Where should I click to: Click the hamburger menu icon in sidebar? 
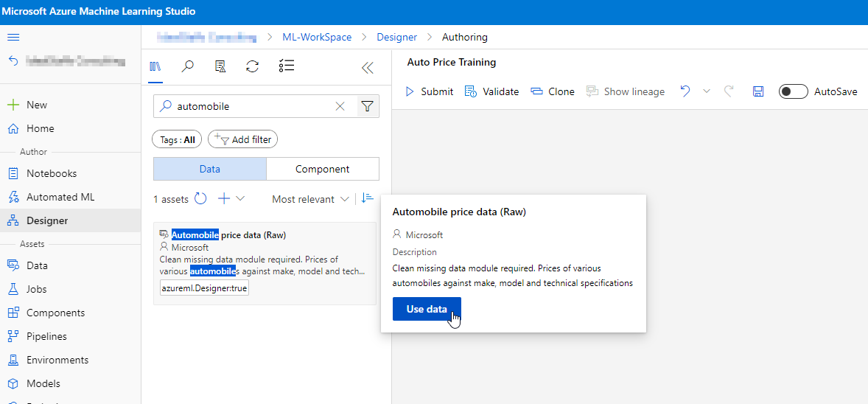coord(13,38)
